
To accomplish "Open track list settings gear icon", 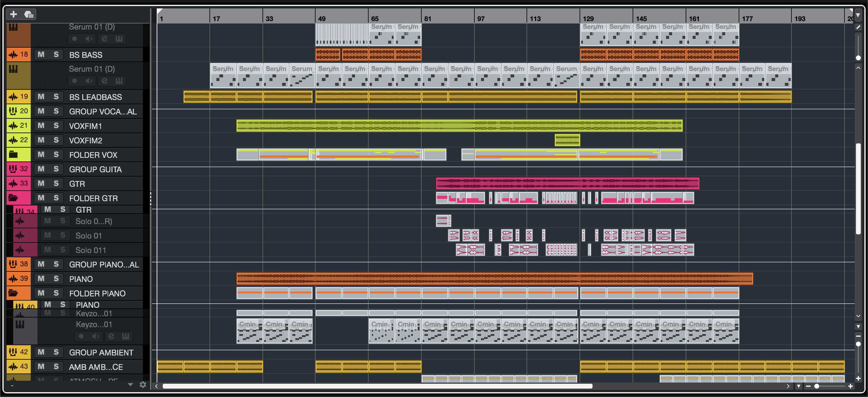I will (143, 385).
